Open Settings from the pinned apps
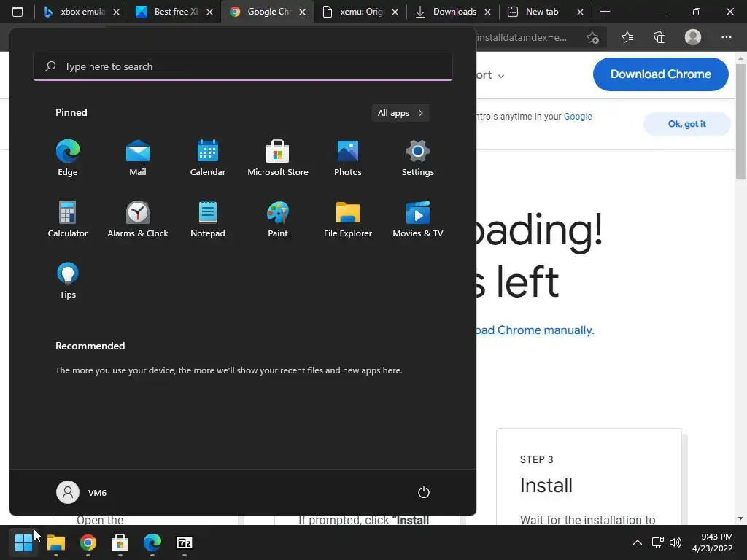The width and height of the screenshot is (747, 560). pyautogui.click(x=418, y=158)
